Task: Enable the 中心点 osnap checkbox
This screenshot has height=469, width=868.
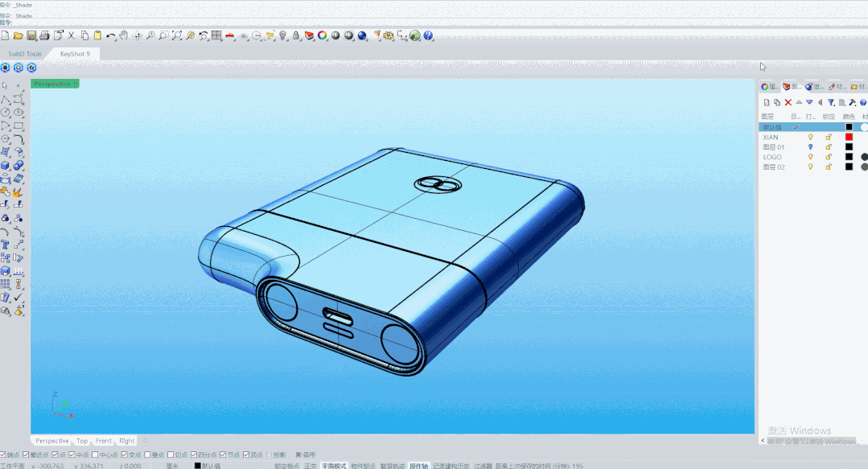Action: pyautogui.click(x=95, y=455)
